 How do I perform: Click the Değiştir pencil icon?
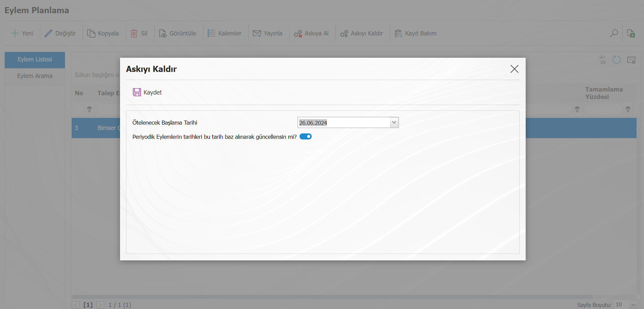[x=48, y=33]
